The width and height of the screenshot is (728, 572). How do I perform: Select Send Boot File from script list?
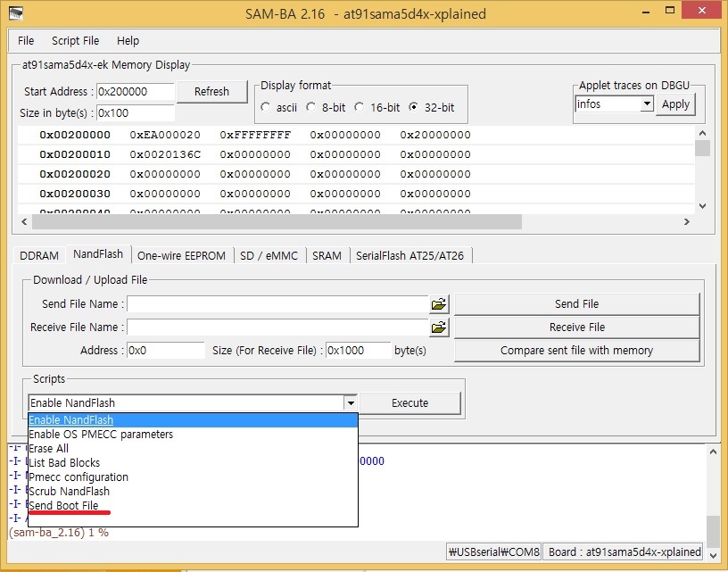pos(63,506)
